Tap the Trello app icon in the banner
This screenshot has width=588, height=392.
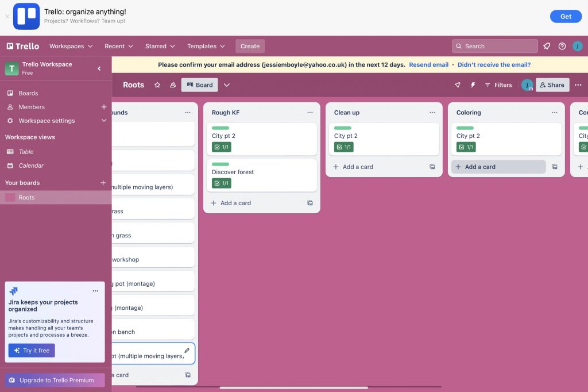(x=26, y=17)
